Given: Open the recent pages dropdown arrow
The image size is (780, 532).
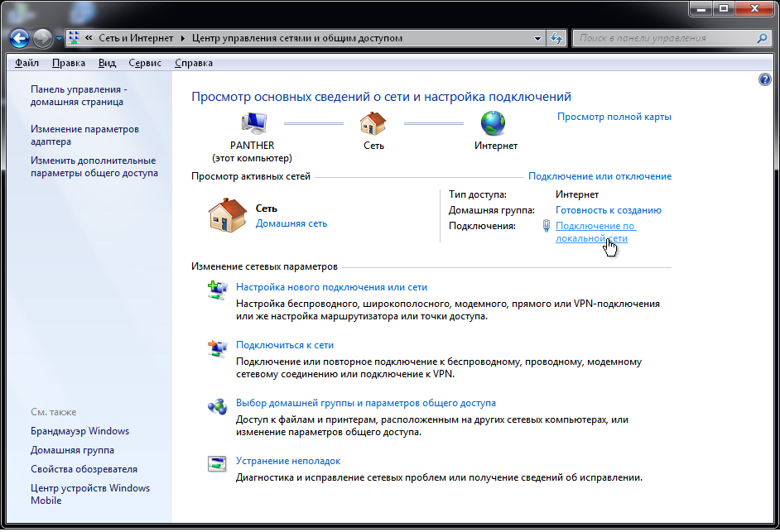Looking at the screenshot, I should [x=59, y=39].
